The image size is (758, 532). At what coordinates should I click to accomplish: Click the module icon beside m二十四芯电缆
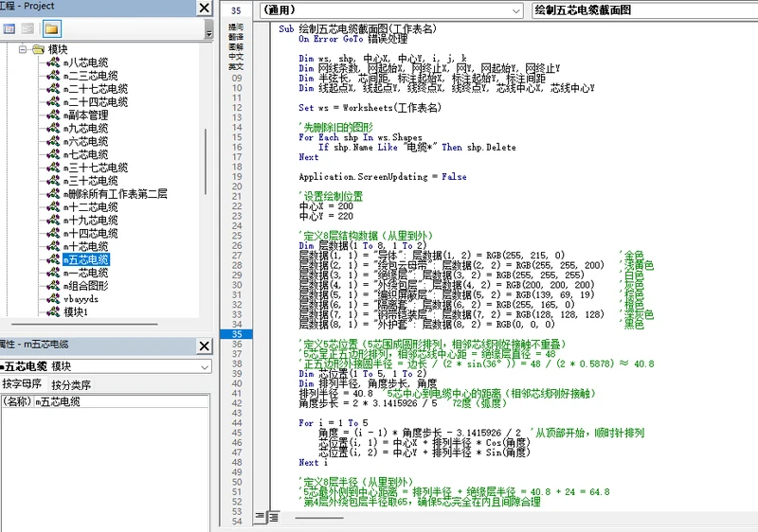(53, 101)
